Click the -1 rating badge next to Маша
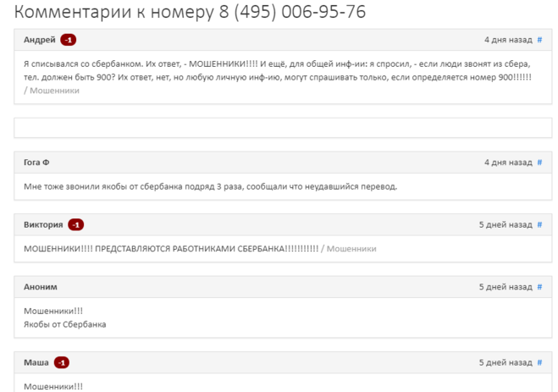This screenshot has width=558, height=392. click(x=62, y=362)
